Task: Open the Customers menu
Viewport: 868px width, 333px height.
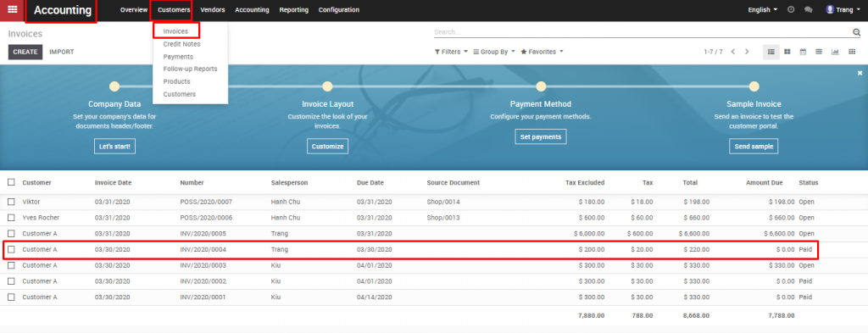Action: click(174, 10)
